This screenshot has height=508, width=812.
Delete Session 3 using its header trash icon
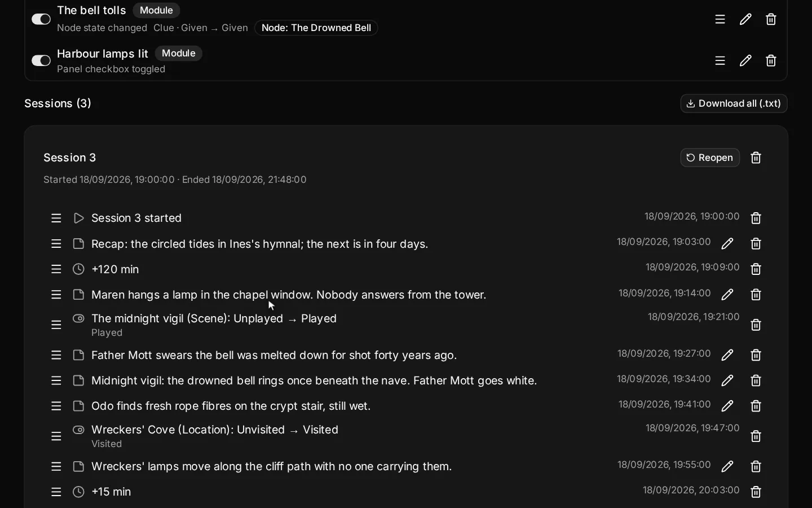(757, 157)
